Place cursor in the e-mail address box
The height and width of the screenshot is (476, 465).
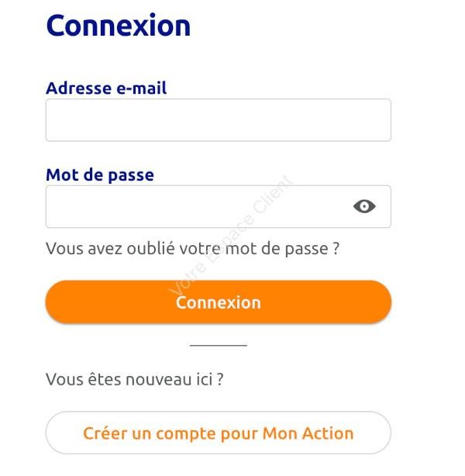pos(219,120)
